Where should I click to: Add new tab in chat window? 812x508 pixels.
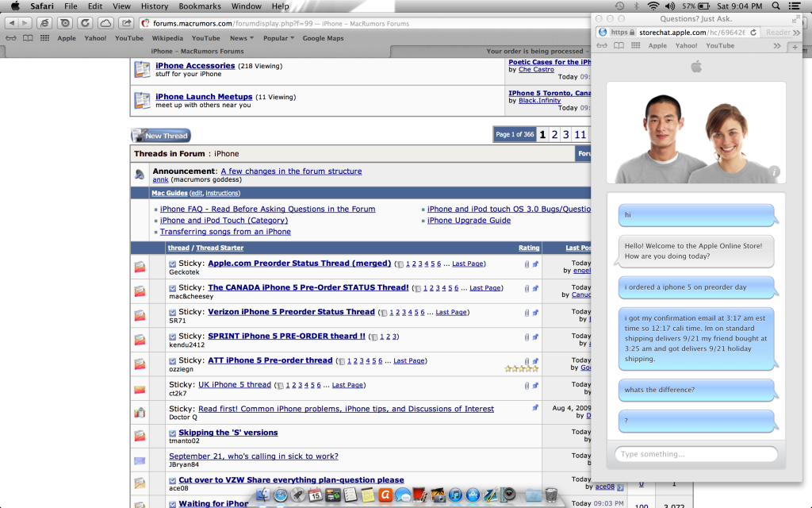795,47
